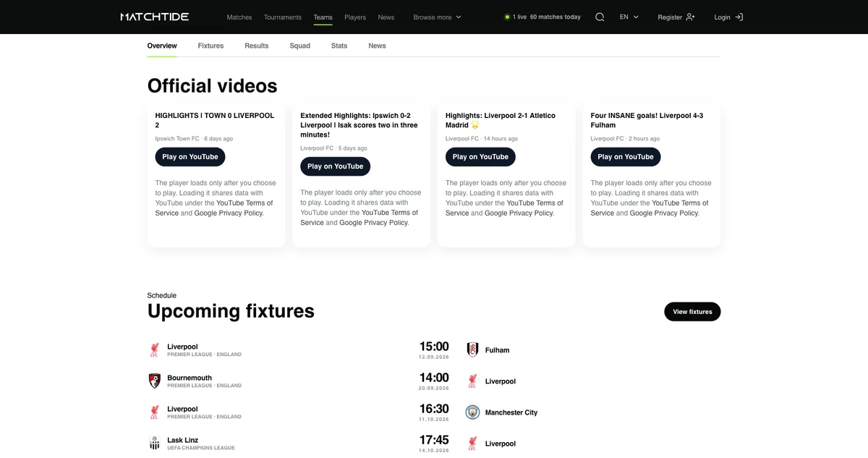Open the News tab under team header
This screenshot has height=458, width=868.
click(377, 46)
